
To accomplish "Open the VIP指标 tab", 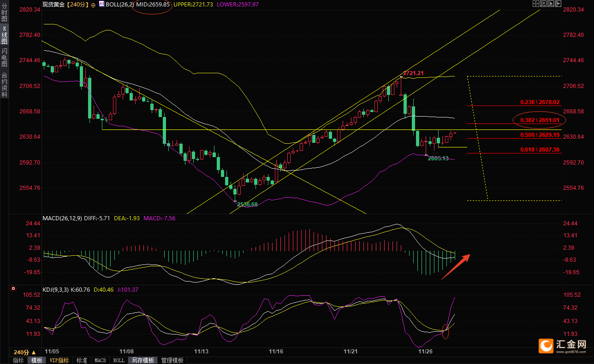I will pos(59,360).
